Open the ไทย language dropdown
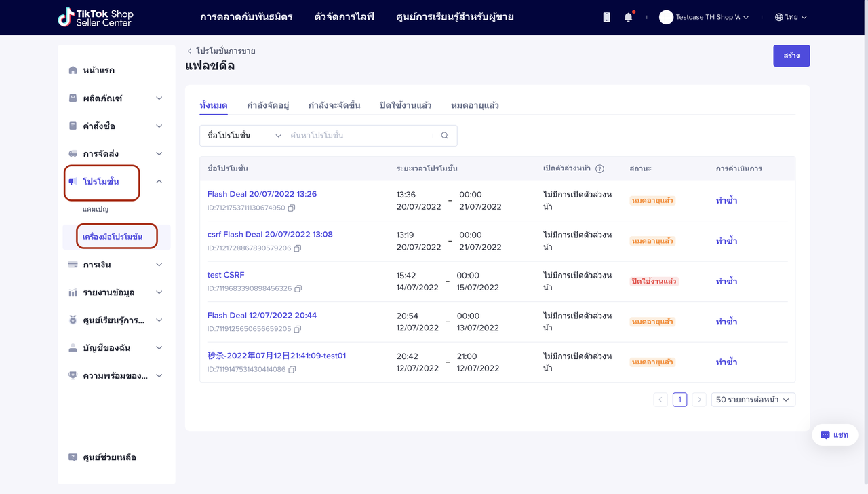The width and height of the screenshot is (868, 494). (x=791, y=18)
